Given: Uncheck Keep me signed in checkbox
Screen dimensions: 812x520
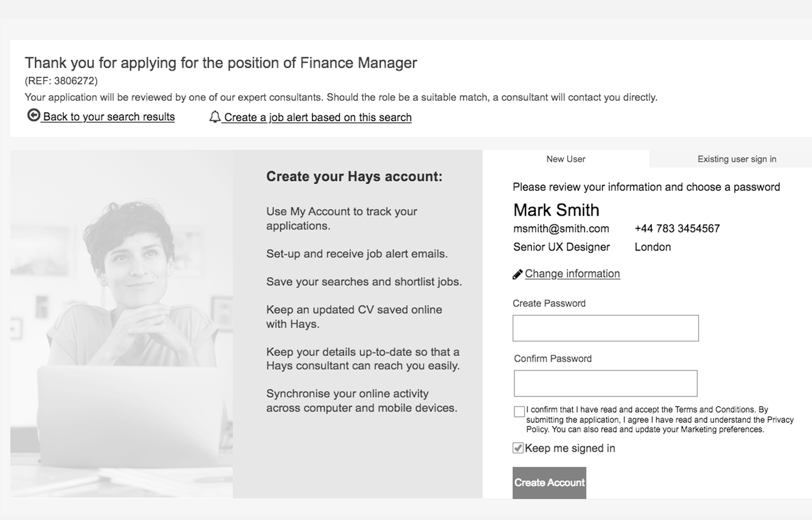Looking at the screenshot, I should [518, 448].
